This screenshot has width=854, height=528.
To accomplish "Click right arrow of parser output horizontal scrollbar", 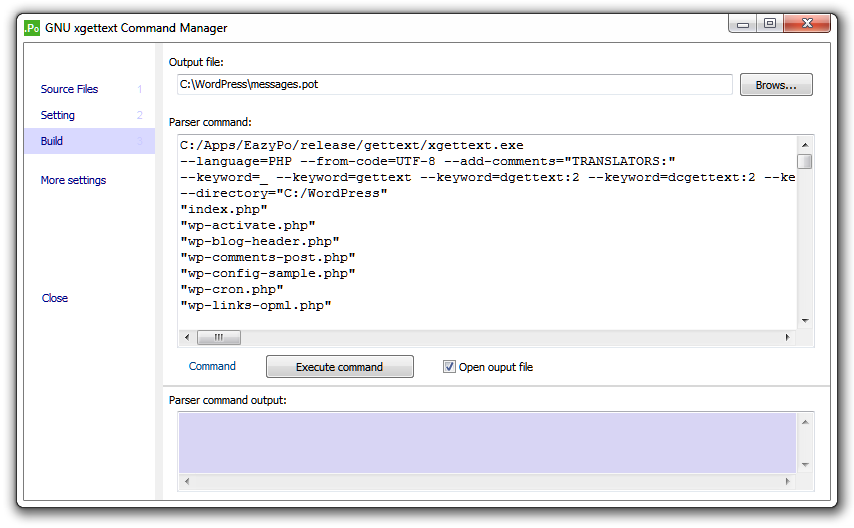I will tap(788, 481).
